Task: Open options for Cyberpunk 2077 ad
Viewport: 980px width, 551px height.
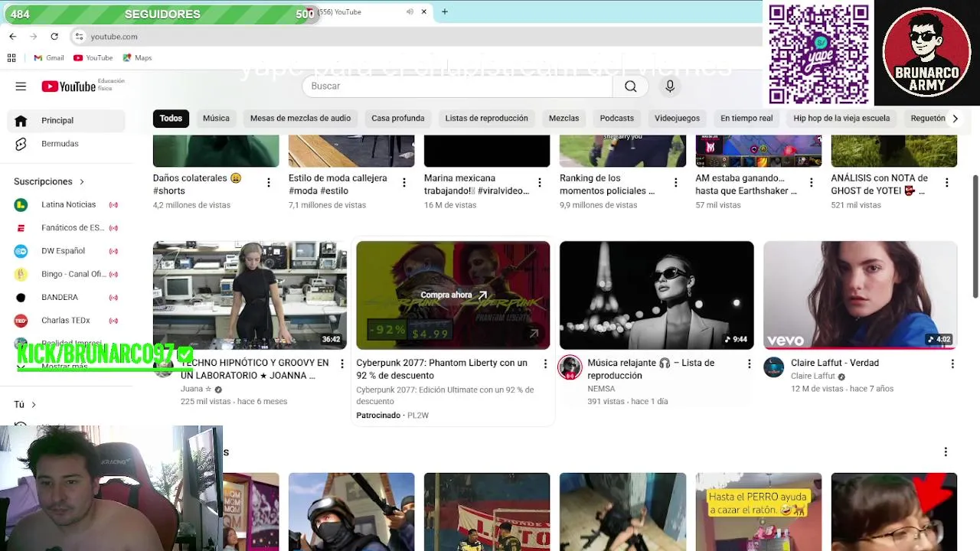Action: coord(546,364)
